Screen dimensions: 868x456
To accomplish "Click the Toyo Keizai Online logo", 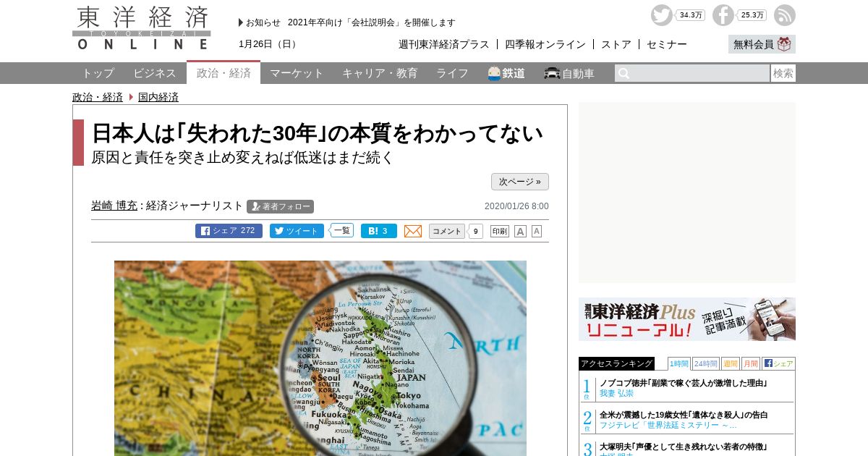I will coord(142,28).
